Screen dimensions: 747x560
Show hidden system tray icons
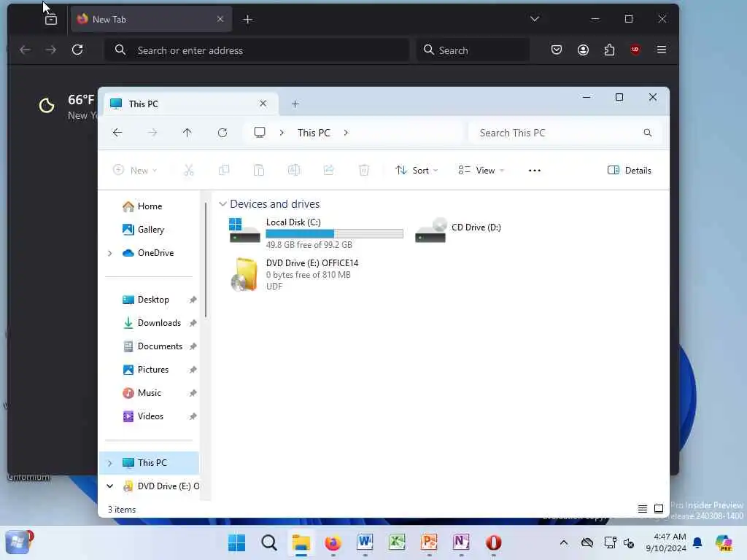point(564,542)
